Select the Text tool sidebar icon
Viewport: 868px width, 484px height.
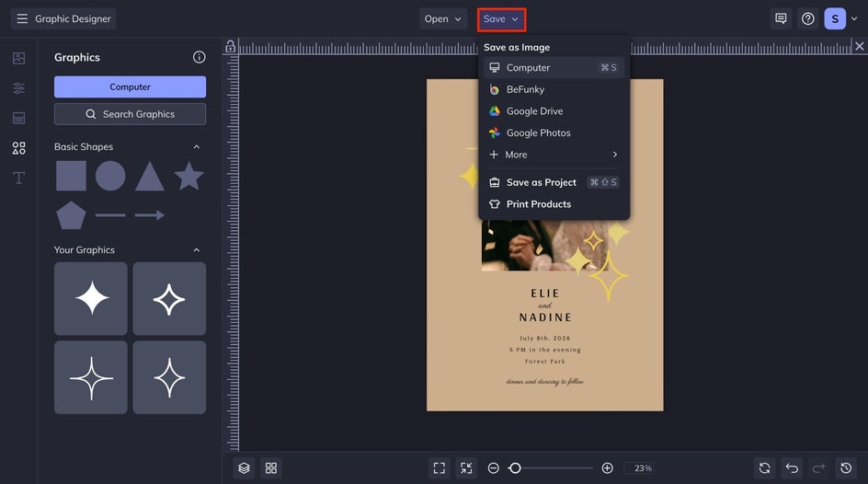tap(18, 178)
